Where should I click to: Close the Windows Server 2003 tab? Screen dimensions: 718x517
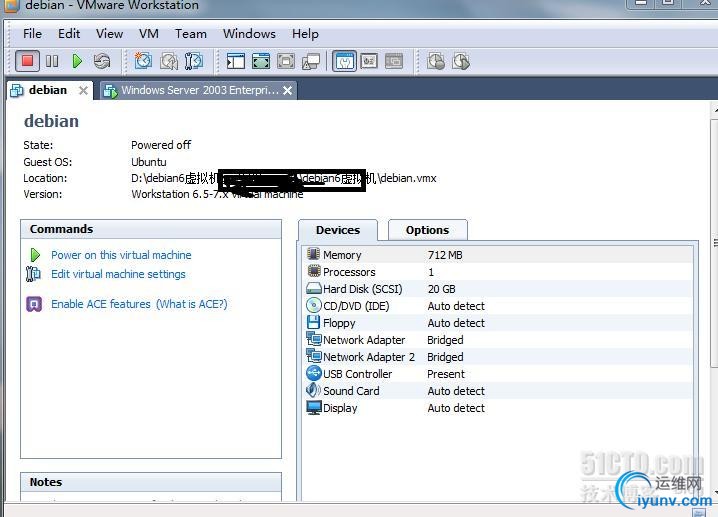click(x=288, y=91)
